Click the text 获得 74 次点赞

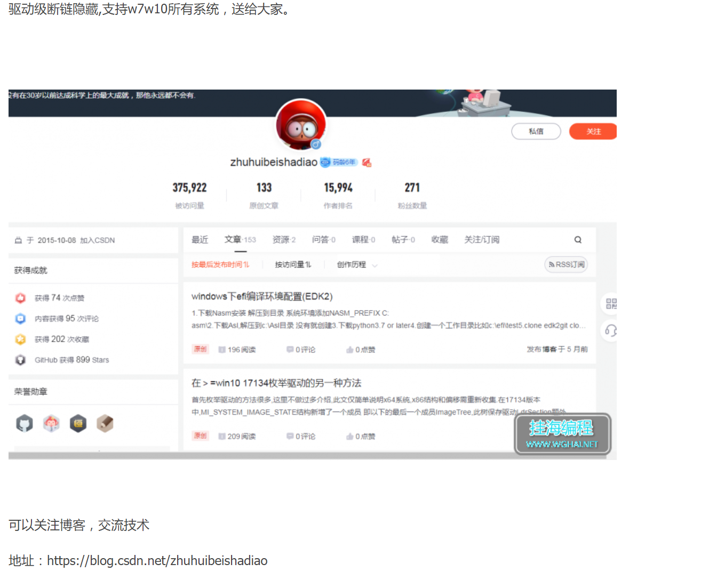(60, 298)
